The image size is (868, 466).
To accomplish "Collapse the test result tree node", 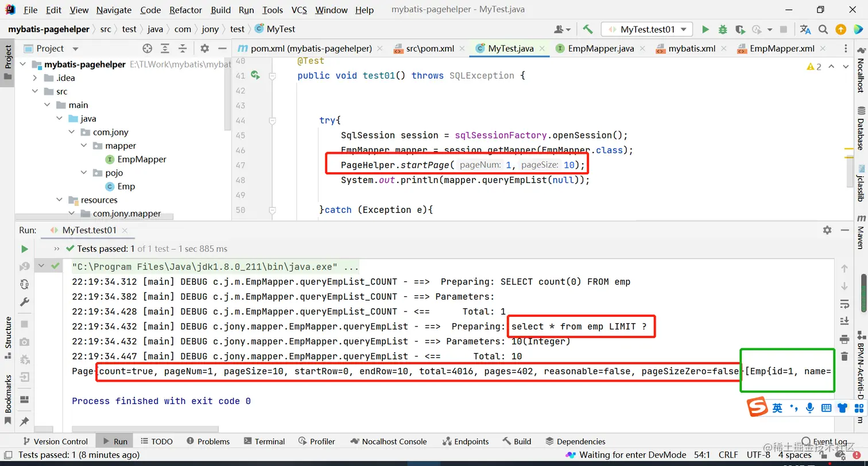I will click(x=41, y=266).
